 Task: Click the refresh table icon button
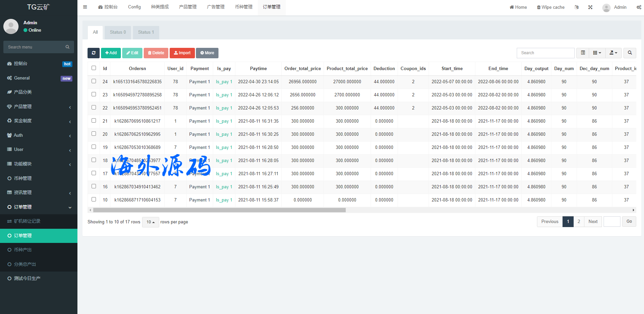94,53
